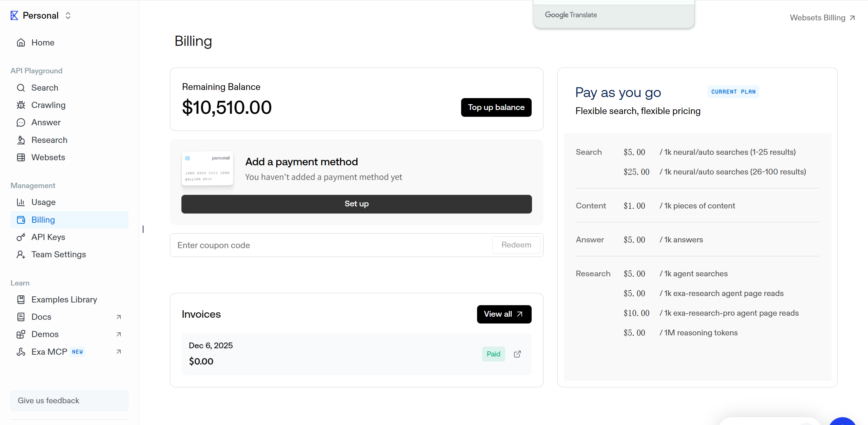Click the Dec 6, 2025 invoice date
The height and width of the screenshot is (425, 868).
pos(211,346)
